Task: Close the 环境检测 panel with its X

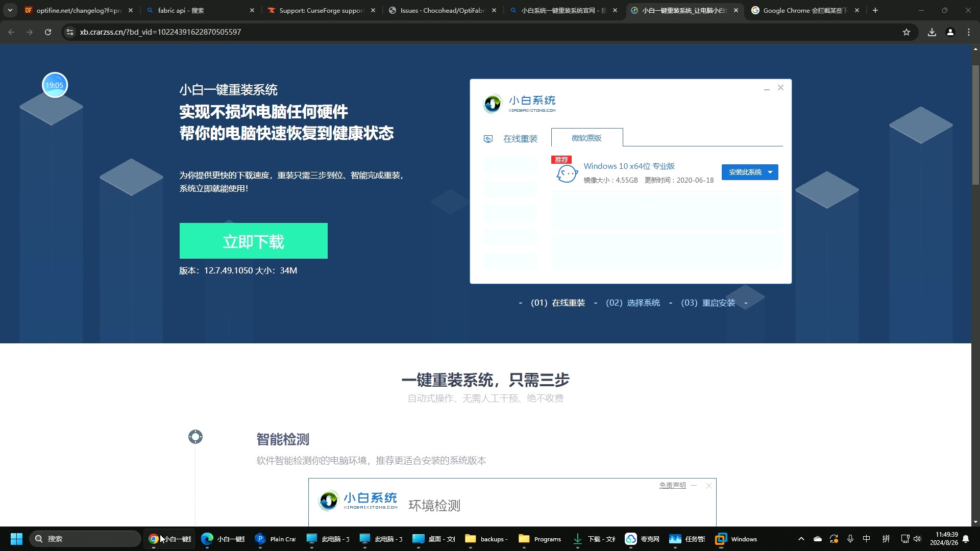Action: [x=708, y=486]
